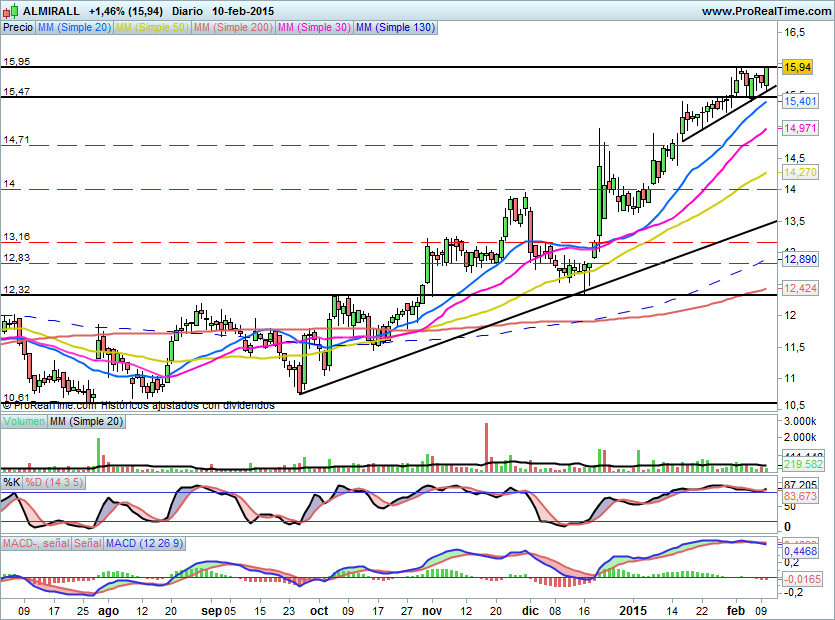The height and width of the screenshot is (620, 835).
Task: Click the 15,95 resistance line label
Action: (x=16, y=61)
